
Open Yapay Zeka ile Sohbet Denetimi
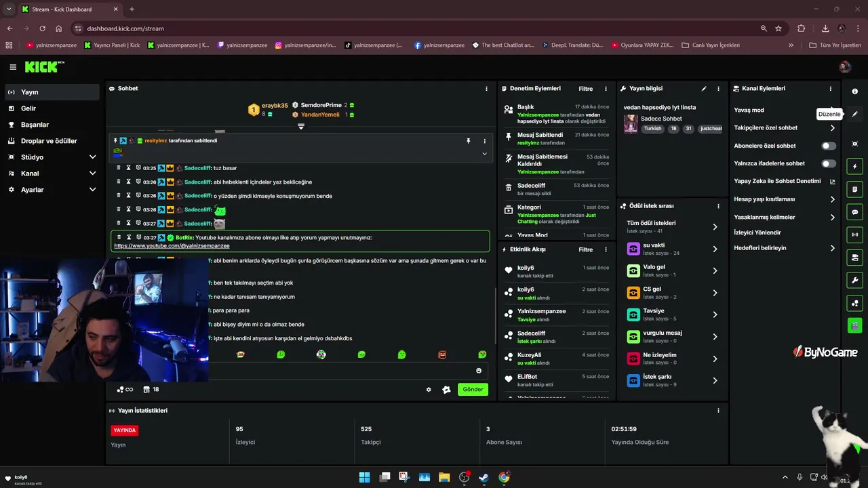(785, 182)
